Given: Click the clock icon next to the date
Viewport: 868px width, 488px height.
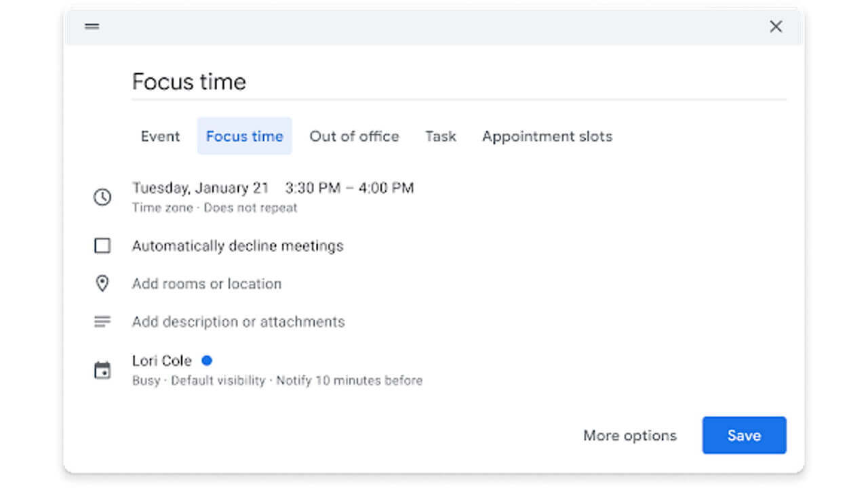Looking at the screenshot, I should (x=102, y=197).
